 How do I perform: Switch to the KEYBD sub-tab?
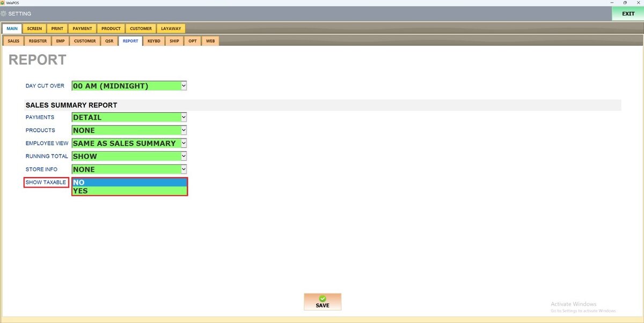click(154, 41)
